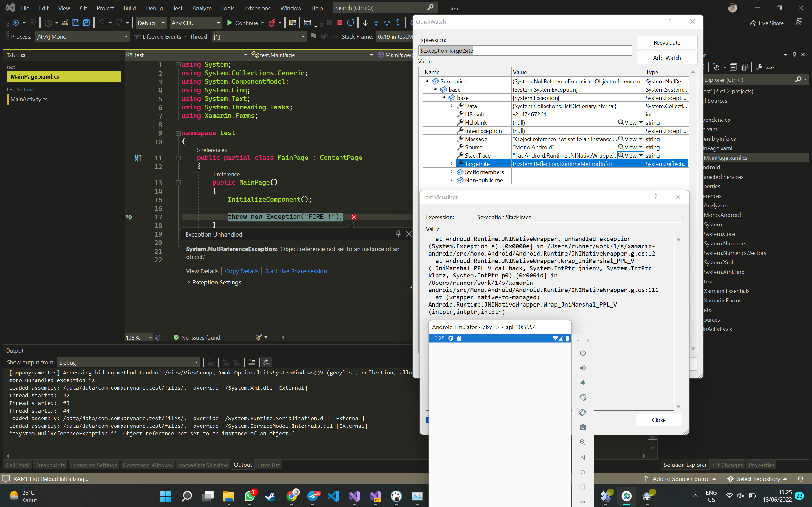Toggle word wrap in Output window
Image resolution: width=812 pixels, height=507 pixels.
pos(267,362)
